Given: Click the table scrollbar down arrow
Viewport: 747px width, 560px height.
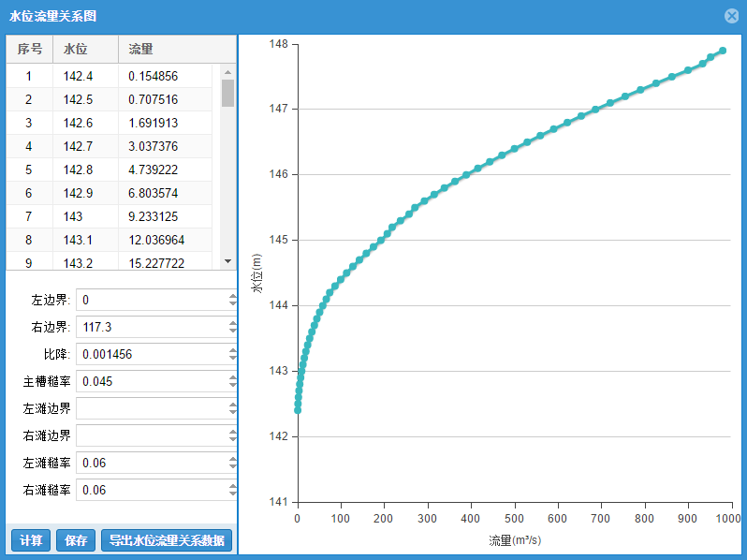Looking at the screenshot, I should click(x=227, y=262).
